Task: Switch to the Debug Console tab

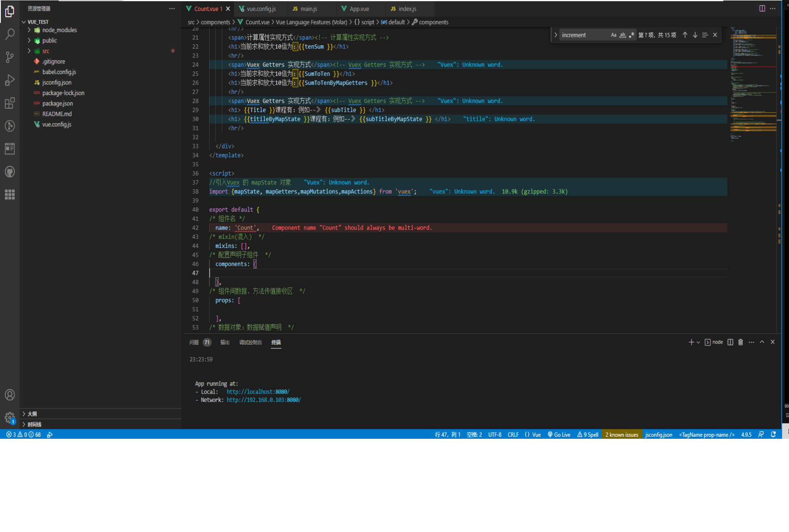Action: click(x=251, y=342)
